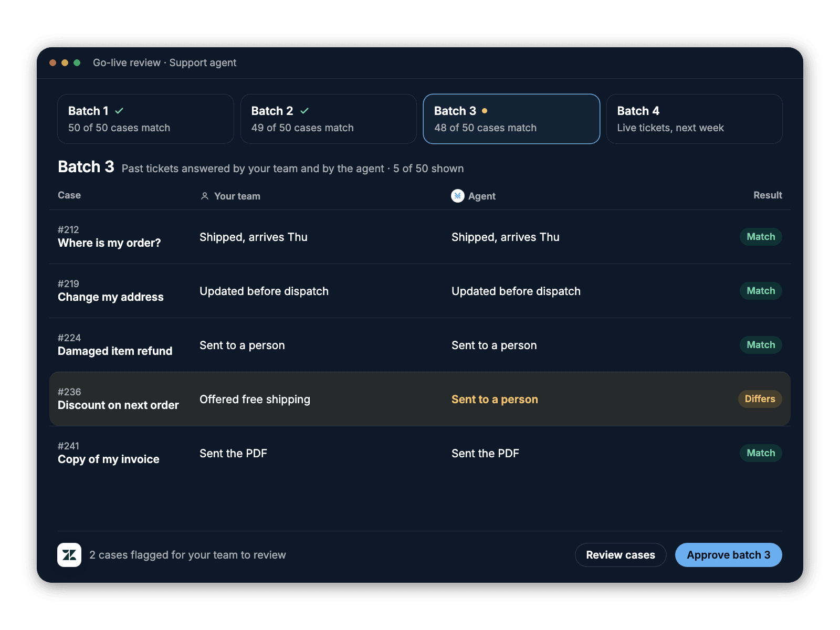Click the Zendesk logo icon in the footer

(69, 555)
